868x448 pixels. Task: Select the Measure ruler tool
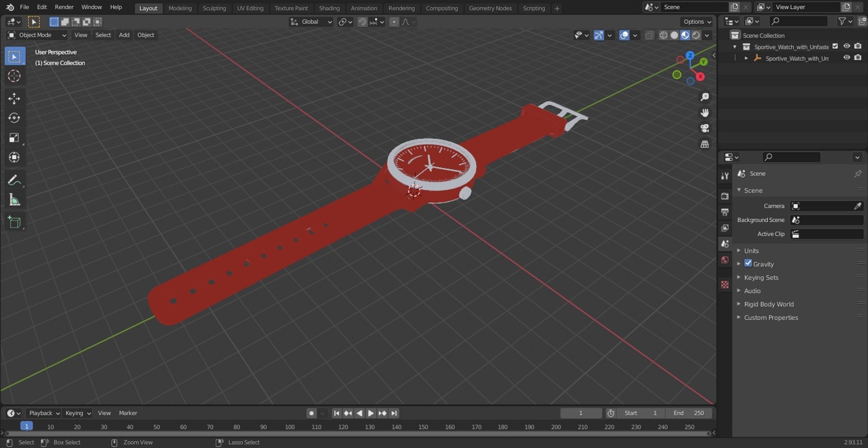pos(14,200)
